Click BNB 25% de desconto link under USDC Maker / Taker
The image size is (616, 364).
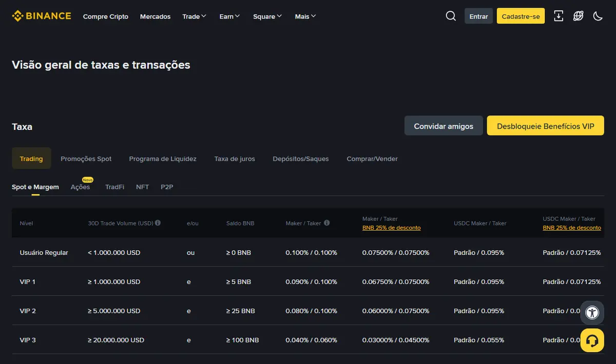(x=572, y=228)
